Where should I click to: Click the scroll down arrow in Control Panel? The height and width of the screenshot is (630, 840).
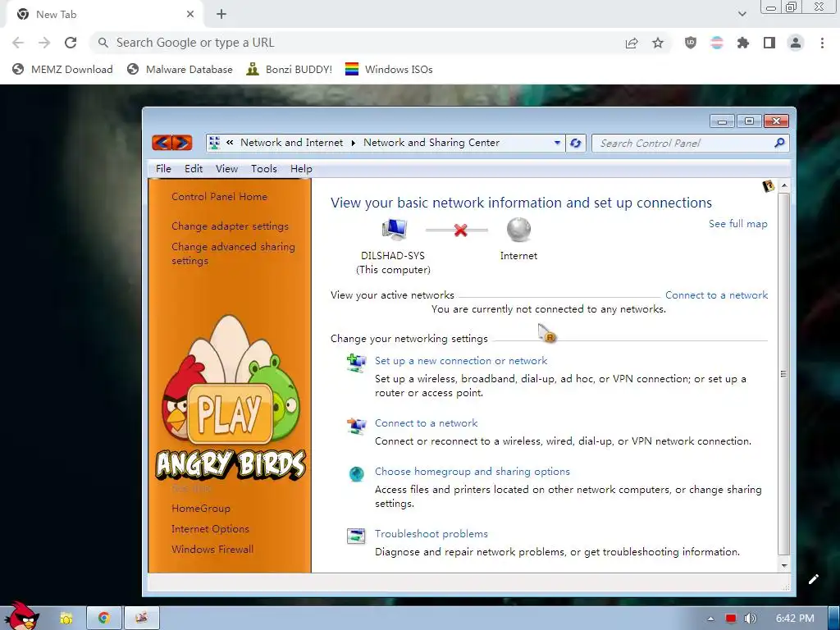783,565
